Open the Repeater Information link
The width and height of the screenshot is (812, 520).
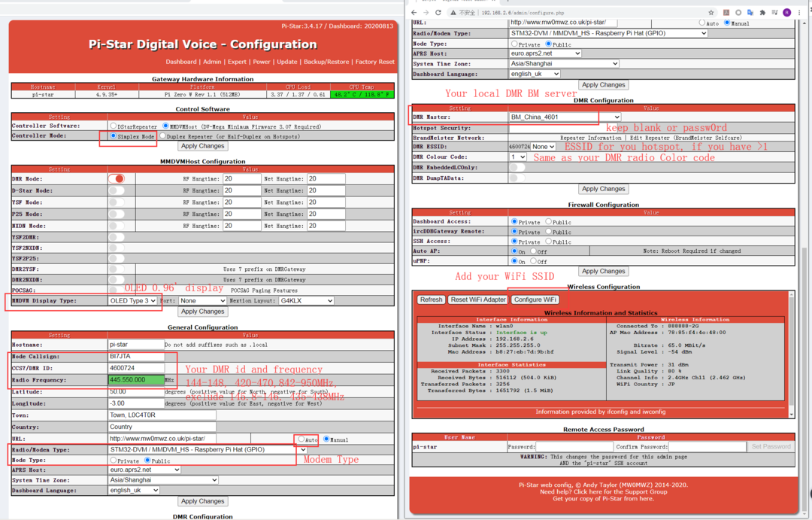click(x=590, y=138)
